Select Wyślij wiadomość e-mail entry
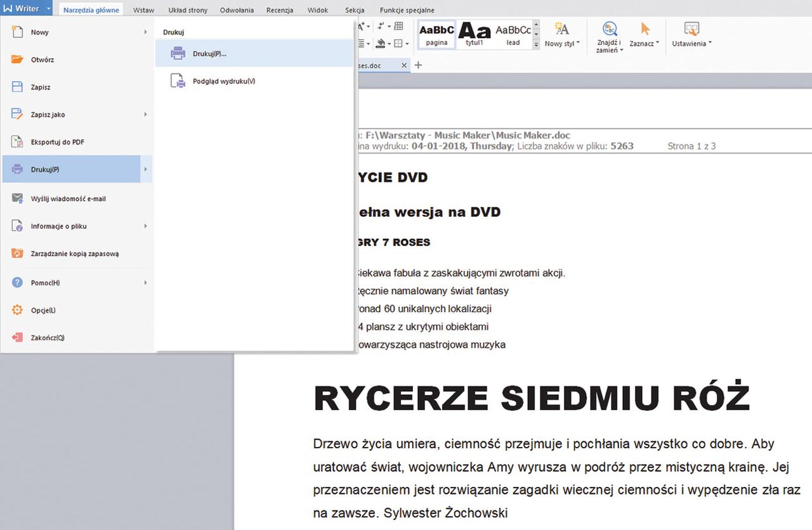812x530 pixels. click(77, 198)
